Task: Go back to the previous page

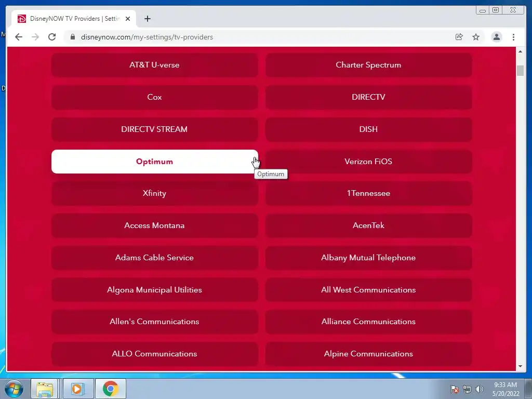Action: click(19, 37)
